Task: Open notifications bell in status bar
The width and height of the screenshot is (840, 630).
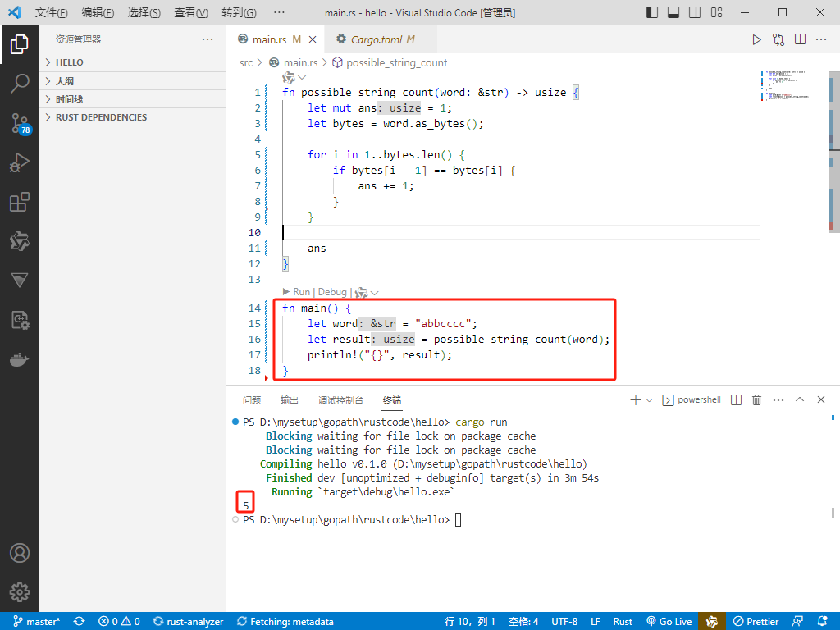Action: click(x=823, y=622)
